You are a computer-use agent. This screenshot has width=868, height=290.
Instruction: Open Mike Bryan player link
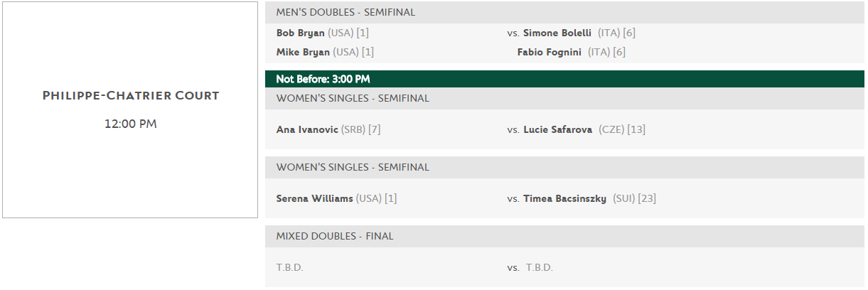[303, 52]
